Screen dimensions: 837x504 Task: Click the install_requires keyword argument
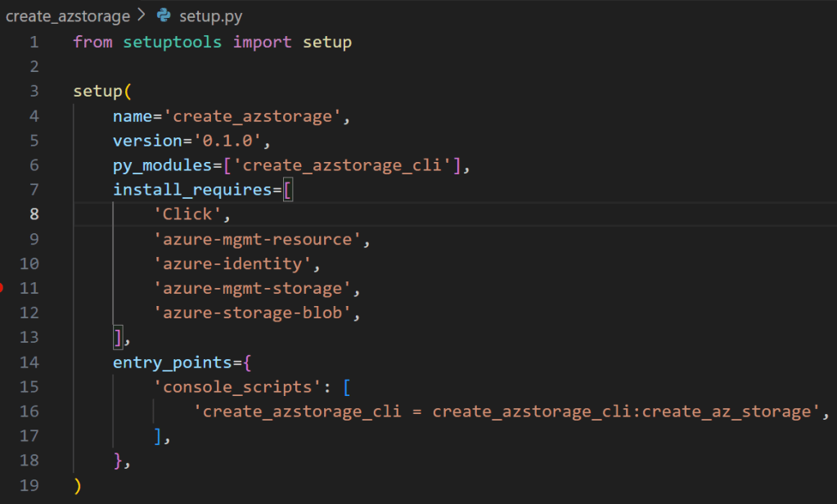192,190
